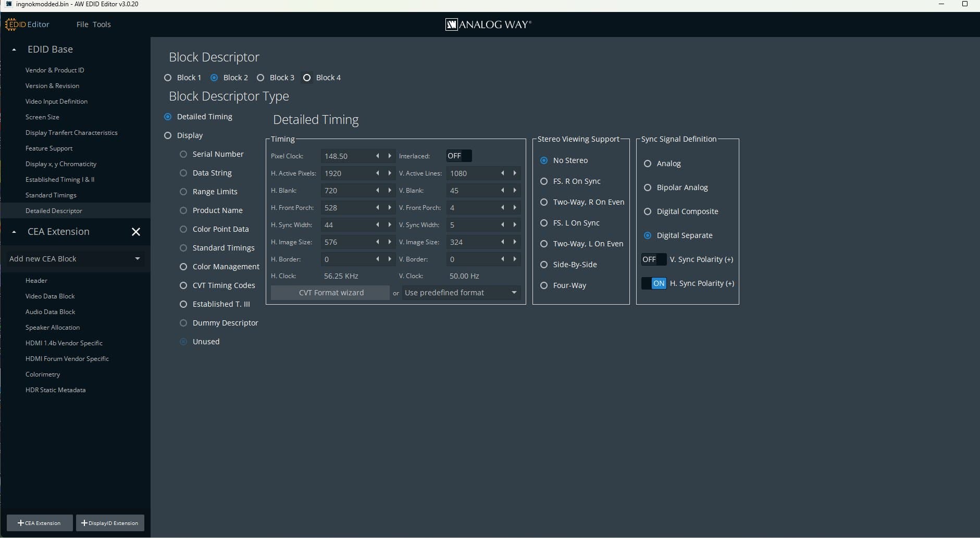Click the H. Front Porch value field
The height and width of the screenshot is (538, 980).
click(345, 207)
